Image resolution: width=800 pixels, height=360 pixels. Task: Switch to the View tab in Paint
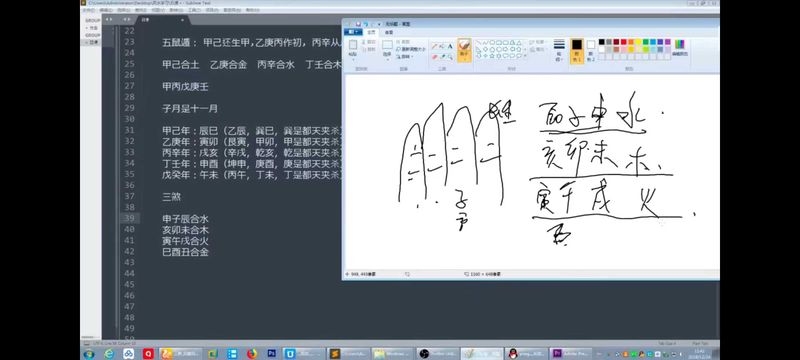(x=389, y=32)
